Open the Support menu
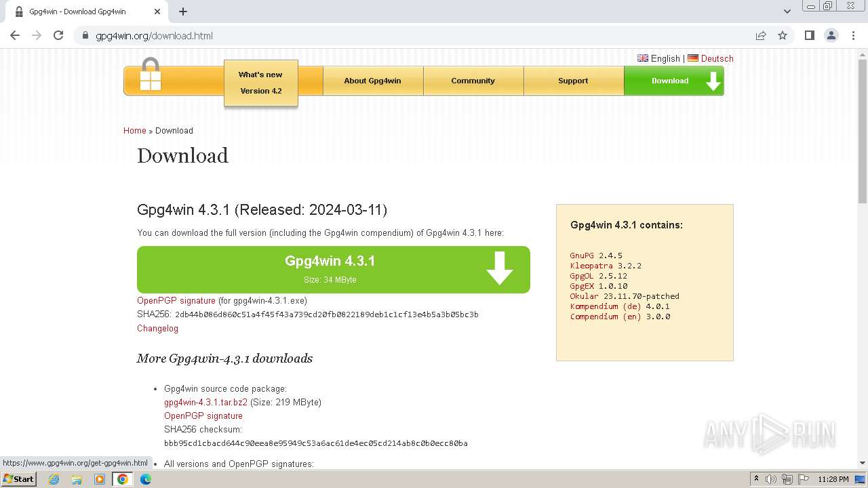Image resolution: width=868 pixels, height=488 pixels. point(573,81)
